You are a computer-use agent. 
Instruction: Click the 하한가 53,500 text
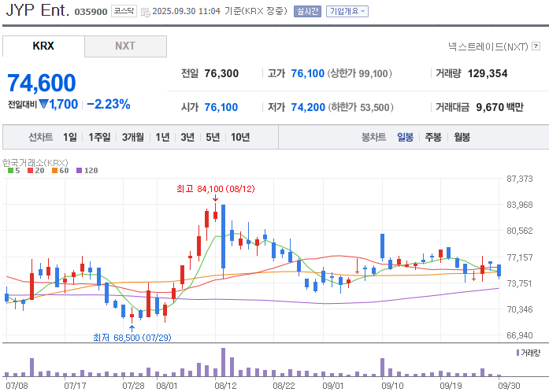pos(361,107)
